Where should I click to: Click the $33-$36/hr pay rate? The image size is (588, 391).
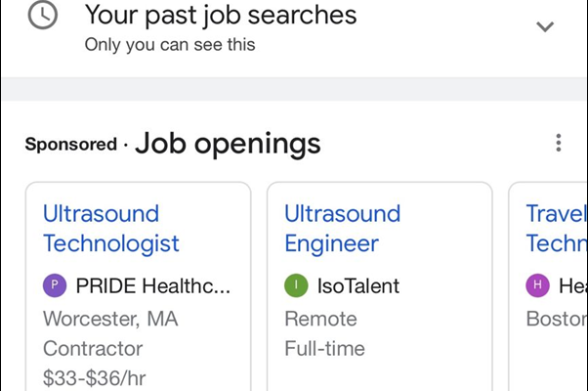100,377
